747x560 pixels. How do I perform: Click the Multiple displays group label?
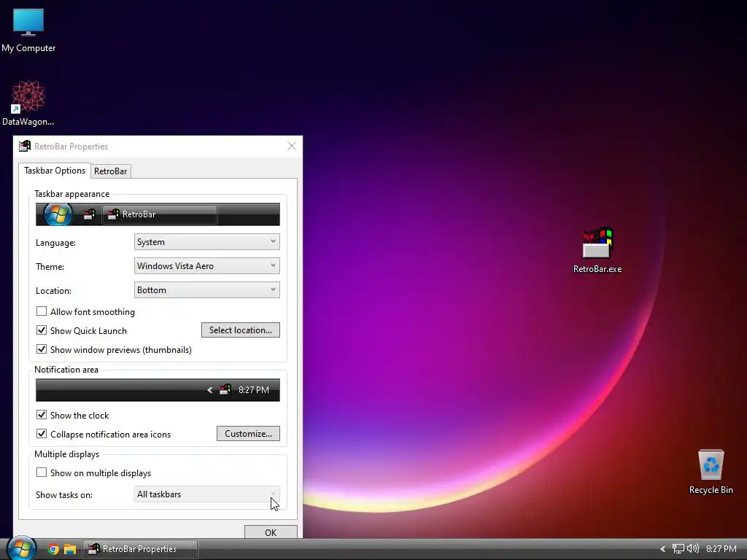point(66,454)
